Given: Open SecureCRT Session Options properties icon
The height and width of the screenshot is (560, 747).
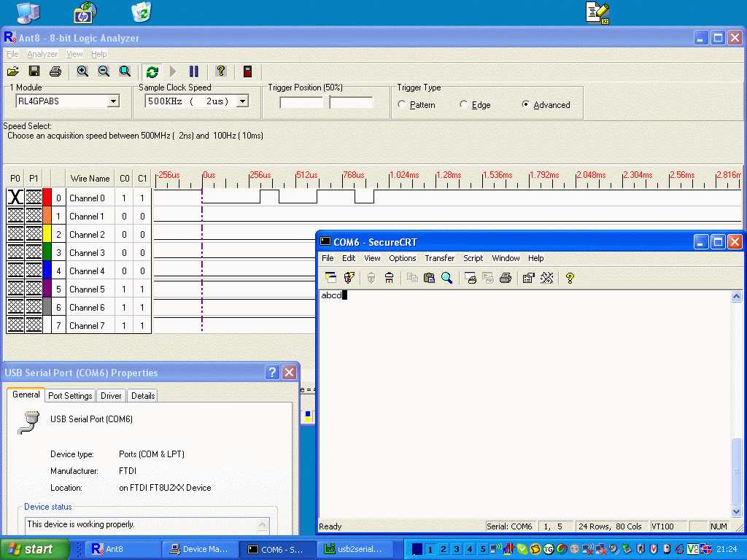Looking at the screenshot, I should 528,278.
